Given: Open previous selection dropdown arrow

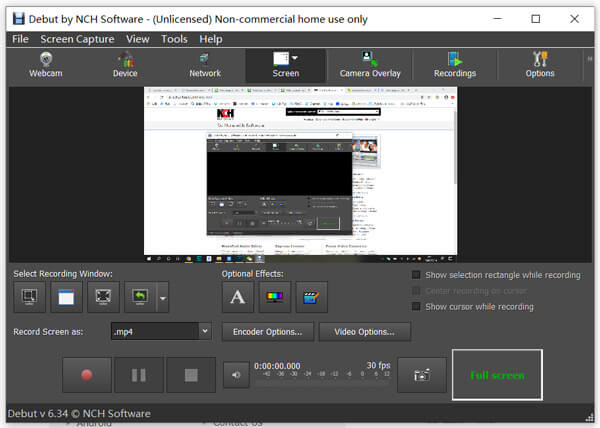Looking at the screenshot, I should 163,298.
